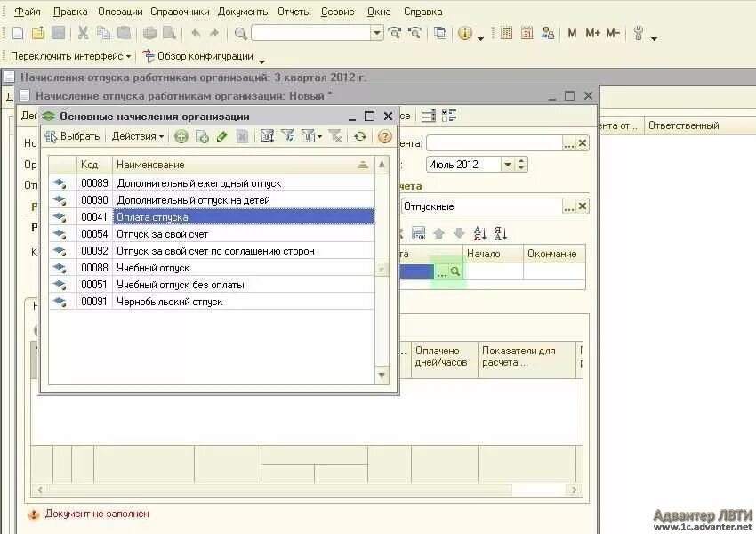Click the copy icon in the main toolbar
The width and height of the screenshot is (756, 534).
(x=103, y=33)
